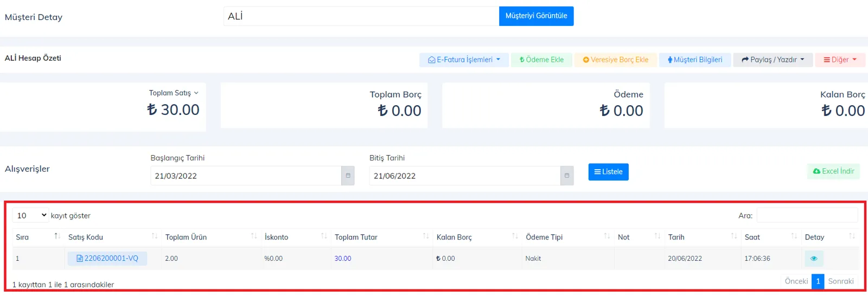The width and height of the screenshot is (868, 296).
Task: Expand the Paylaş / Yazdır dropdown
Action: point(773,60)
